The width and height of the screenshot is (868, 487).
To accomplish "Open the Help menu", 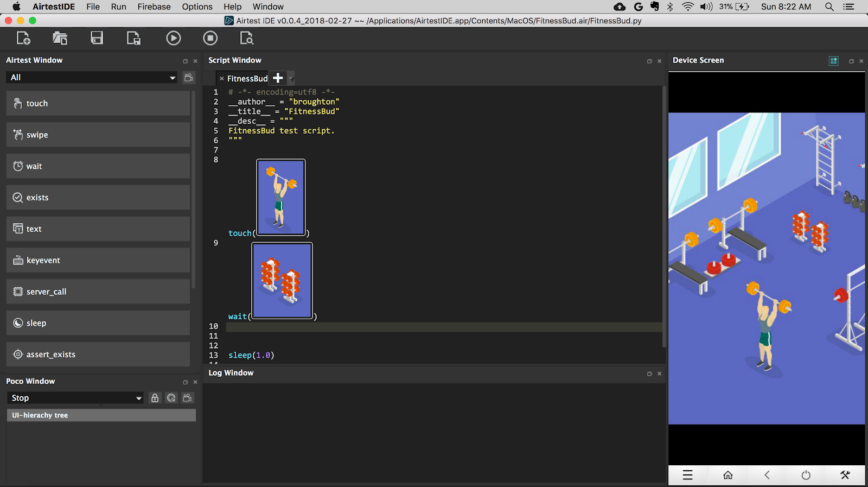I will (232, 7).
